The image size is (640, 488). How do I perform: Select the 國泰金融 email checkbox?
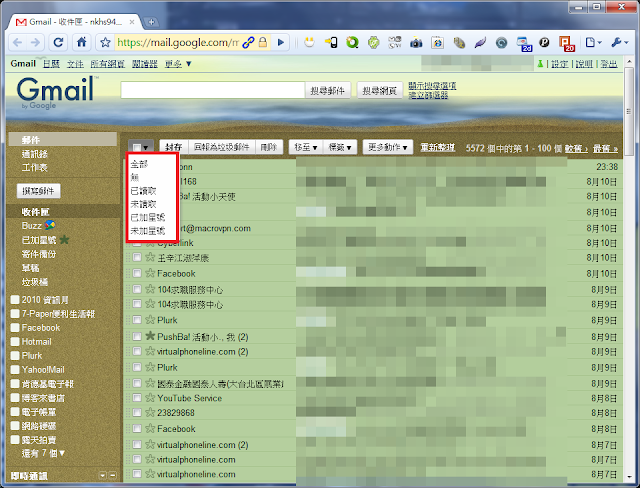pyautogui.click(x=137, y=383)
